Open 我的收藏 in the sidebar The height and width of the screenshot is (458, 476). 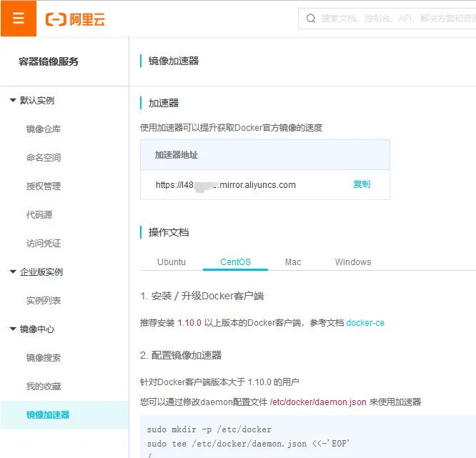click(44, 386)
